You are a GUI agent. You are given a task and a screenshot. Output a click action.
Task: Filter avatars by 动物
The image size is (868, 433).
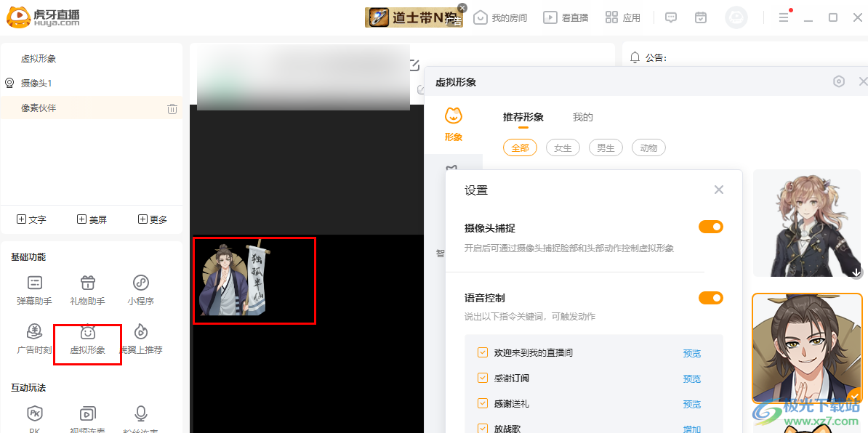click(x=648, y=147)
